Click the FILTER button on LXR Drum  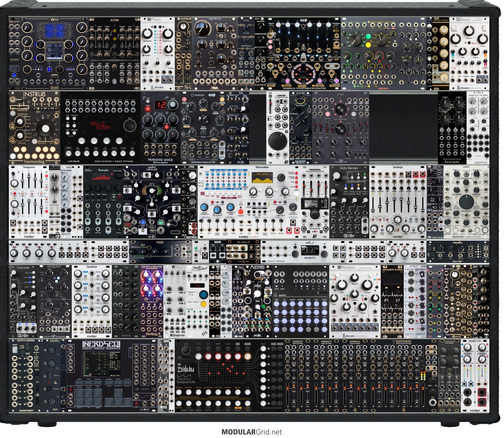point(123,153)
